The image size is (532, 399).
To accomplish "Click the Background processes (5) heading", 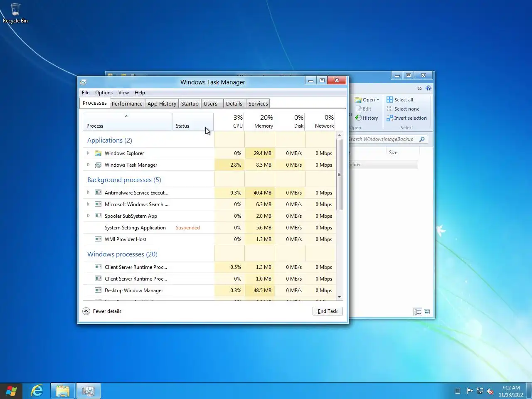I will click(x=124, y=180).
